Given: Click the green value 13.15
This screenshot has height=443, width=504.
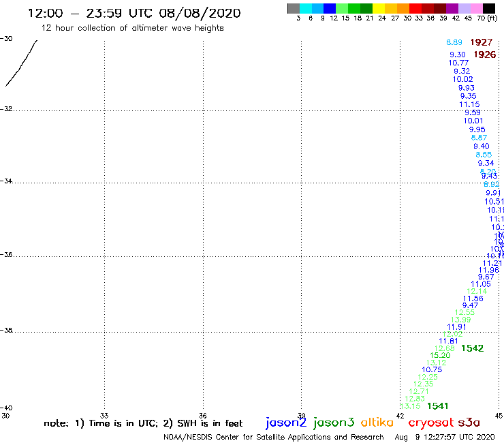Looking at the screenshot, I should (411, 406).
